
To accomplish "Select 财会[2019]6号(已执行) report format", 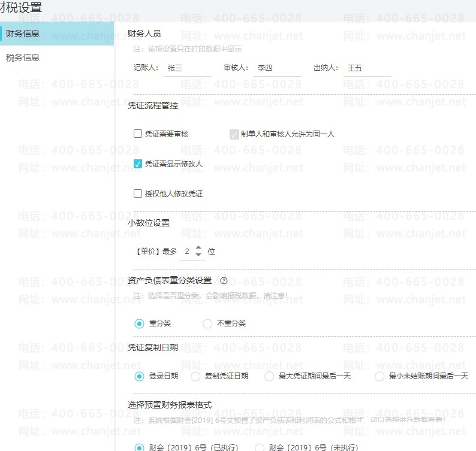I will point(139,447).
